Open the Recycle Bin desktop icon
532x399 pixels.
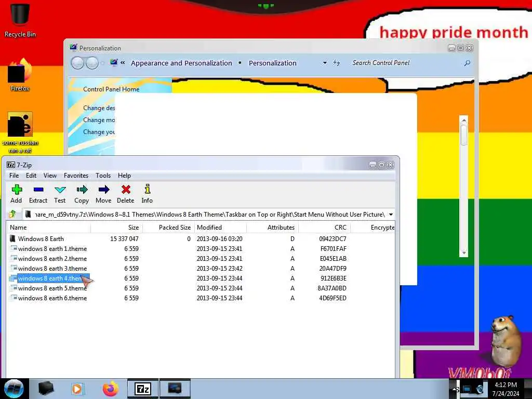click(x=20, y=20)
